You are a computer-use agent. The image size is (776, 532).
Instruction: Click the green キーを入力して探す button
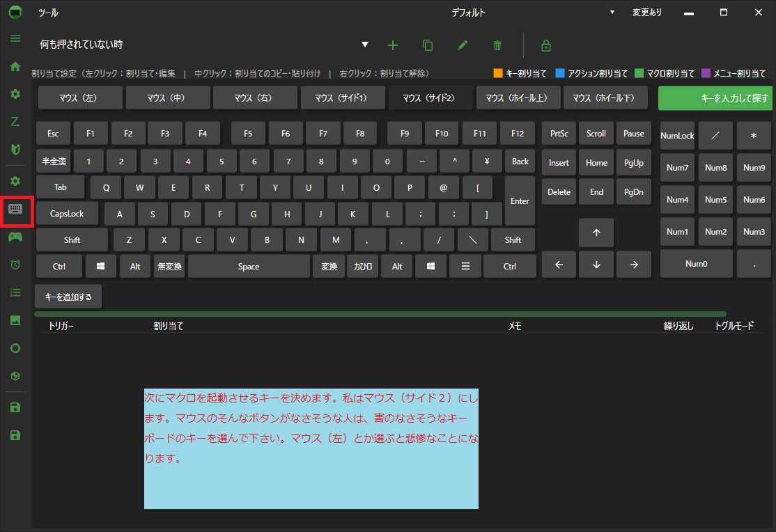[x=716, y=98]
